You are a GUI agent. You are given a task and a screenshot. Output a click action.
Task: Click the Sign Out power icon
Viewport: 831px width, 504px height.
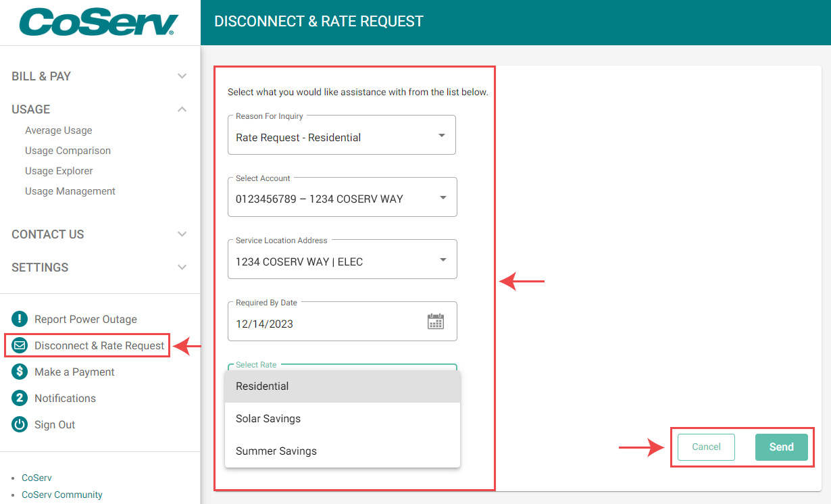tap(20, 424)
